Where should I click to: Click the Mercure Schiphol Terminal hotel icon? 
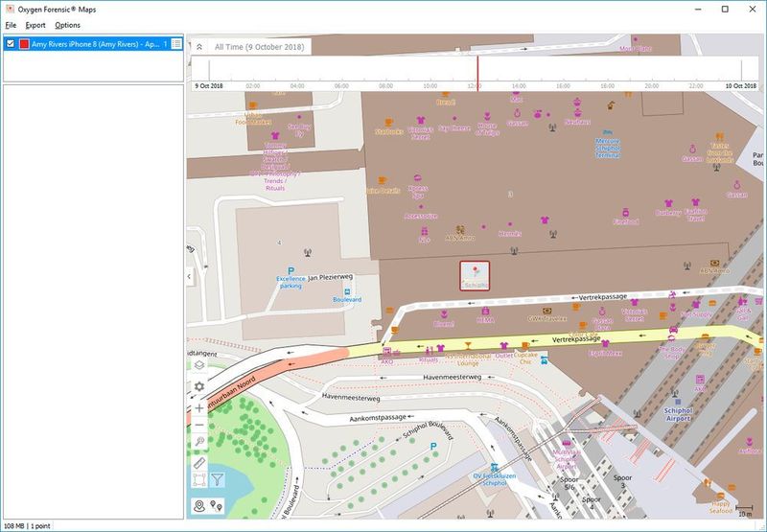pos(608,132)
